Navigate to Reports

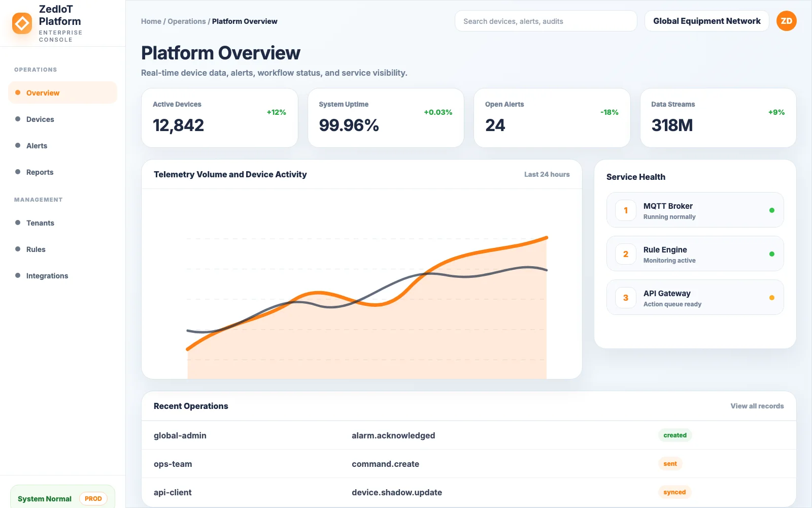(x=62, y=172)
